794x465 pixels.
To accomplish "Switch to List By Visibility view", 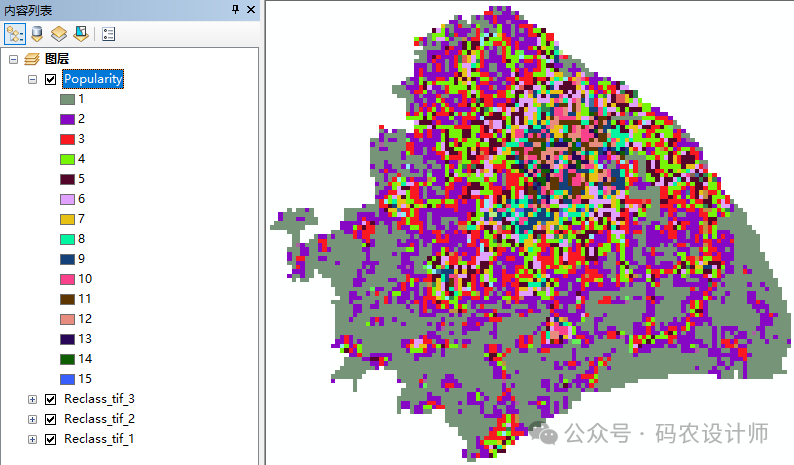I will click(59, 33).
